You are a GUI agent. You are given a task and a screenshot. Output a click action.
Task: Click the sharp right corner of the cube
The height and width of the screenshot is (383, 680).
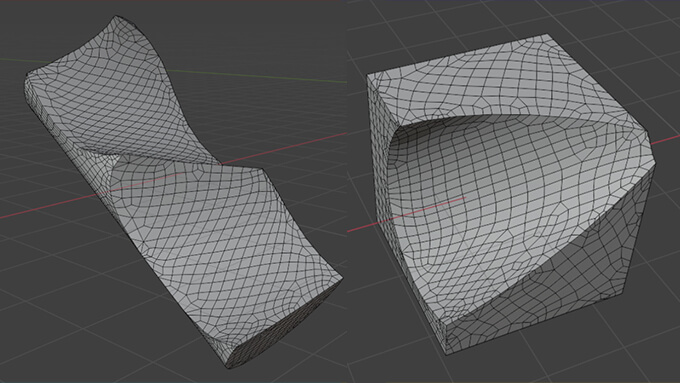[x=653, y=156]
